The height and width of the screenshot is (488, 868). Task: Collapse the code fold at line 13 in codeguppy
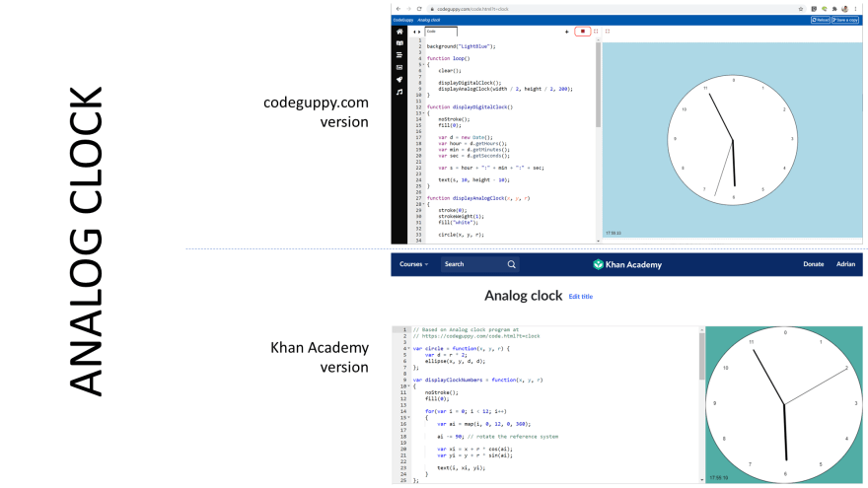[x=424, y=113]
